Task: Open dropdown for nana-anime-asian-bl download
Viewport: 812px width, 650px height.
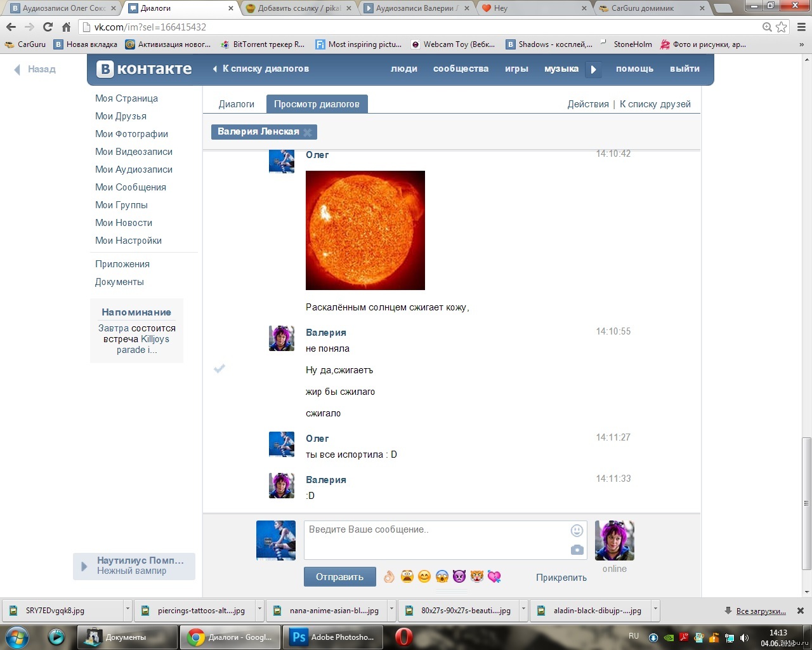Action: tap(391, 610)
